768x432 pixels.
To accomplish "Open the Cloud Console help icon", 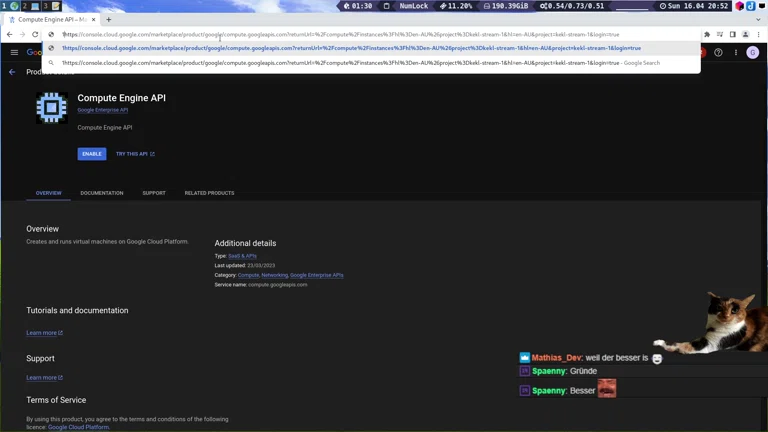I will point(718,52).
